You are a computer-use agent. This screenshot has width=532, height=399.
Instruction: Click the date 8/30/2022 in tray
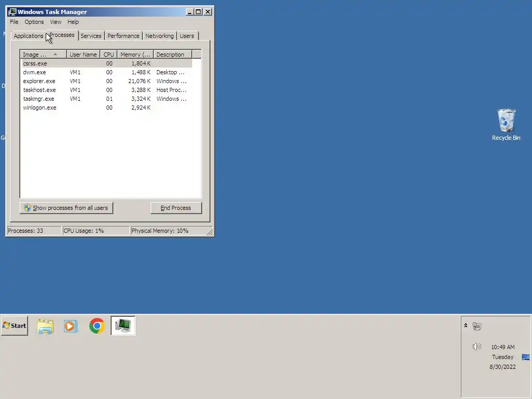click(x=502, y=367)
